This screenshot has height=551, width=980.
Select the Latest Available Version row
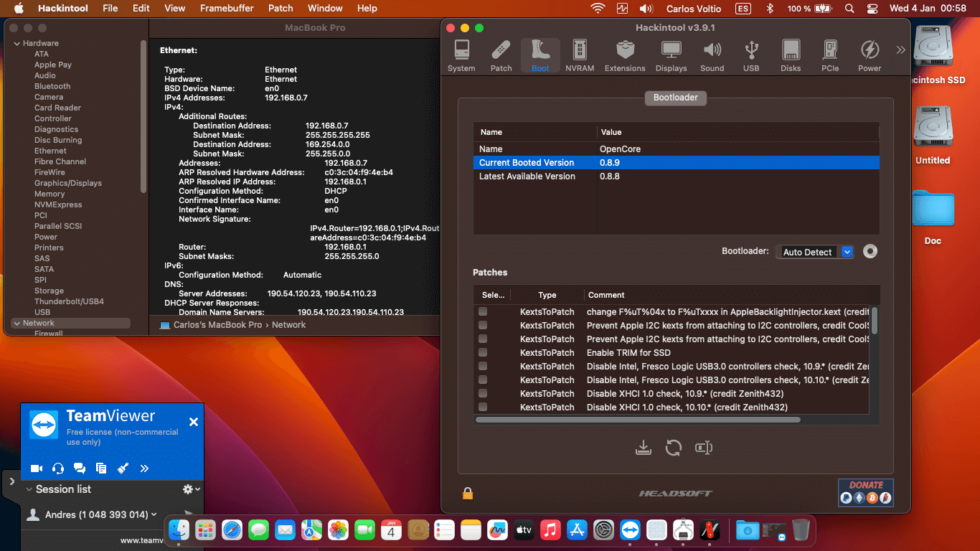click(x=676, y=176)
